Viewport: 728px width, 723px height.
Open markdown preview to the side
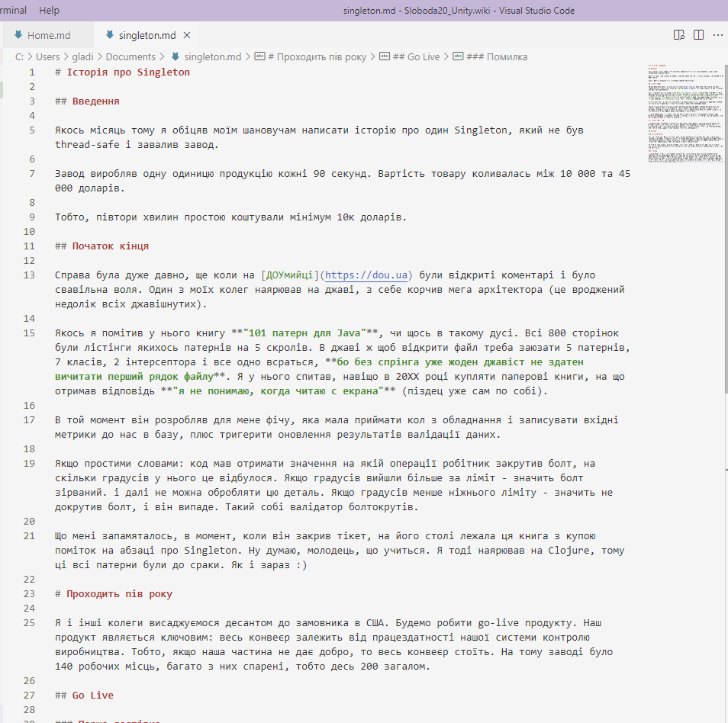tap(679, 35)
